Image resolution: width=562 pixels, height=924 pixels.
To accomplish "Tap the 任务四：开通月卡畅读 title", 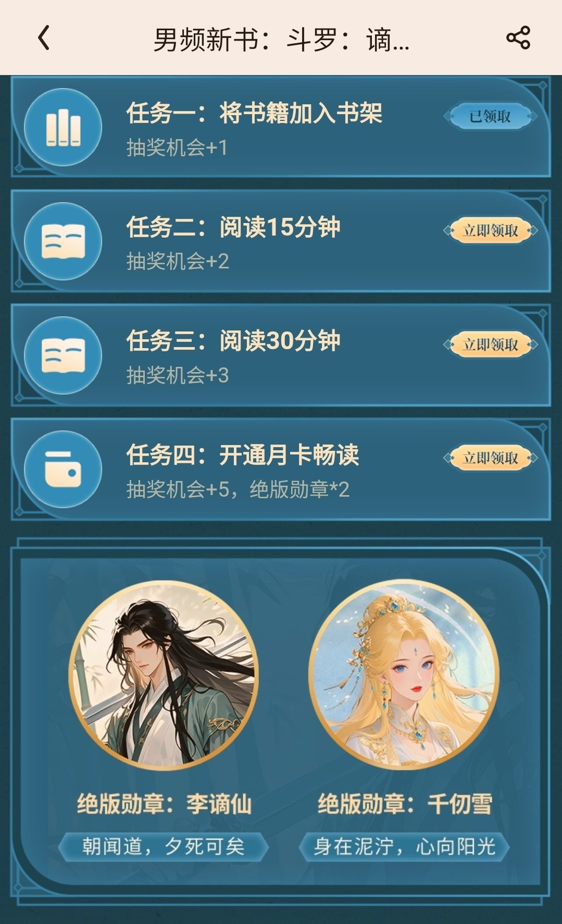I will (243, 455).
